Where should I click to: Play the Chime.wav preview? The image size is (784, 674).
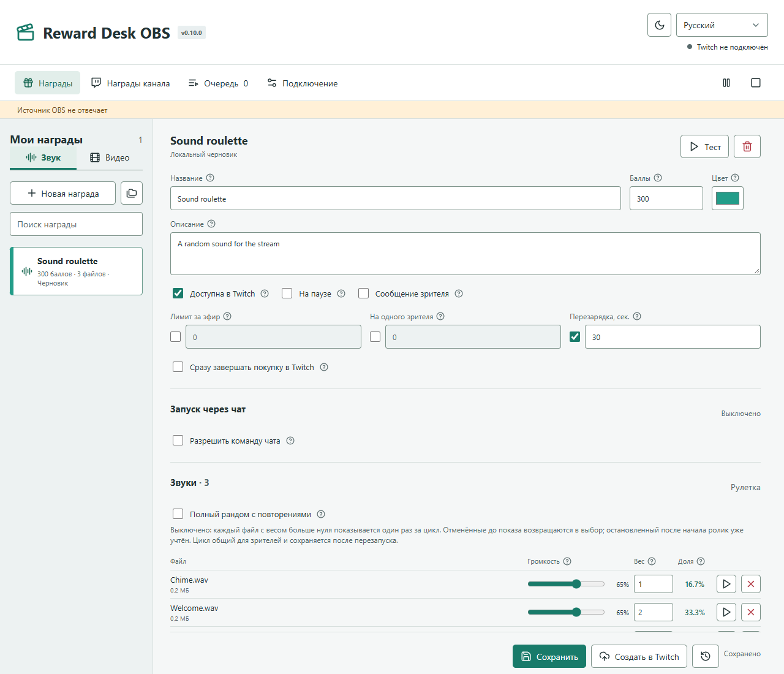pos(726,584)
